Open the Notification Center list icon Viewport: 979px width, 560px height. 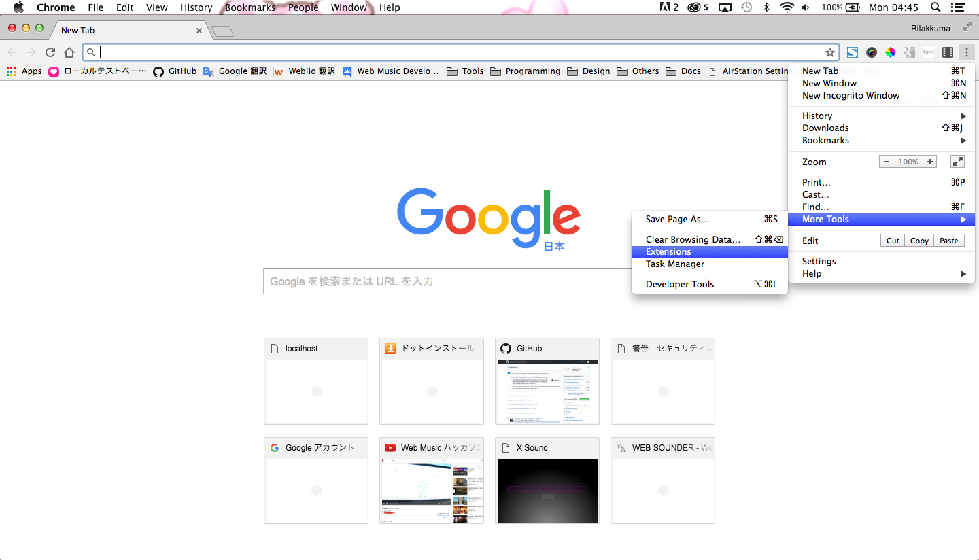coord(958,7)
